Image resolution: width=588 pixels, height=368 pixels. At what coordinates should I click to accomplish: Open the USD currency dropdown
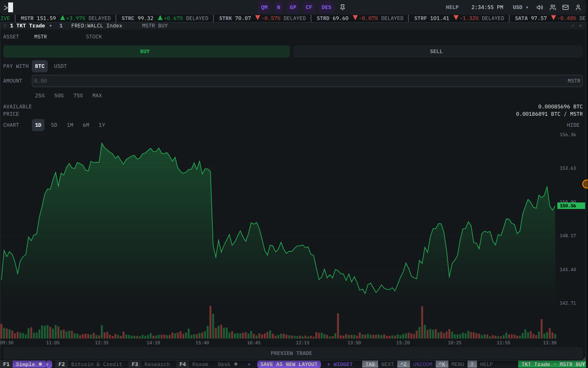(521, 7)
